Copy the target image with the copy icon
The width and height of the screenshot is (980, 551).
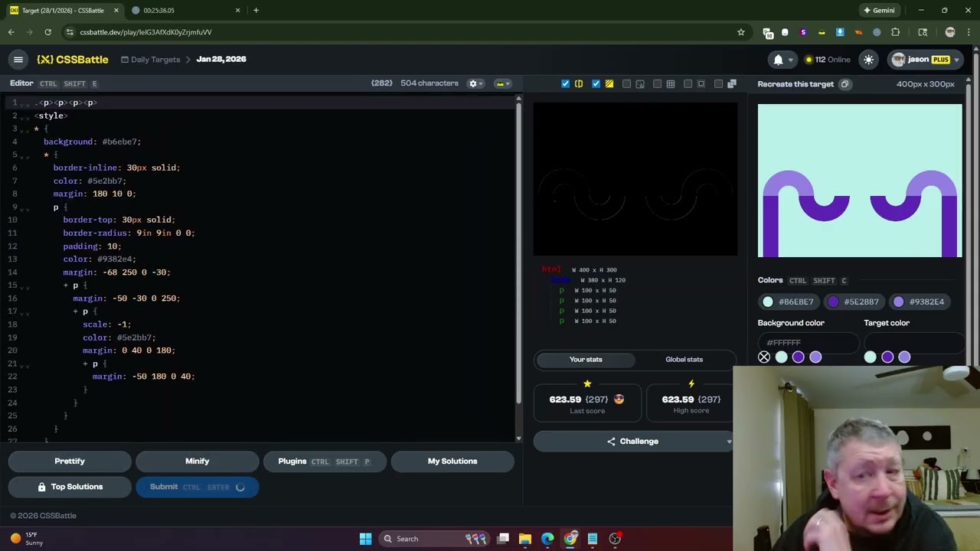point(844,84)
